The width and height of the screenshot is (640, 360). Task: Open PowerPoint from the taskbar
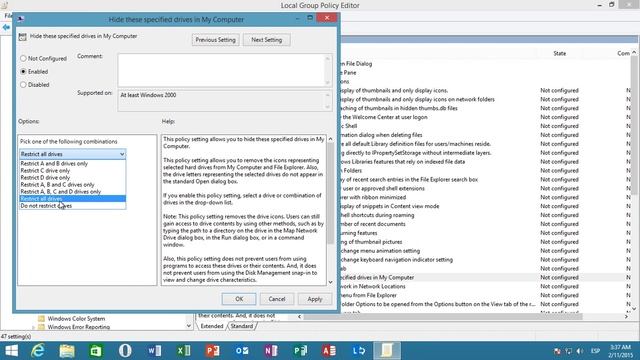[x=213, y=351]
